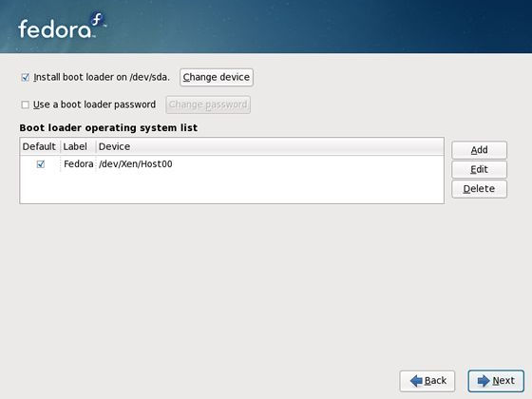Edit the selected operating system entry
The image size is (532, 399).
479,169
